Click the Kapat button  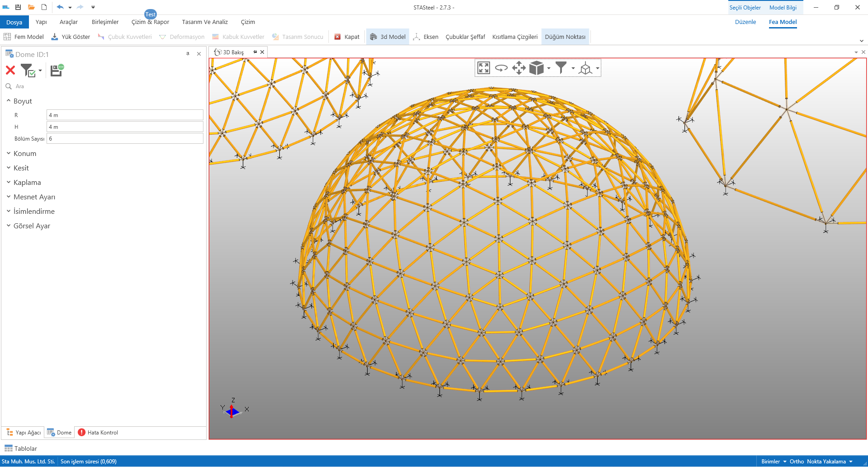click(347, 37)
